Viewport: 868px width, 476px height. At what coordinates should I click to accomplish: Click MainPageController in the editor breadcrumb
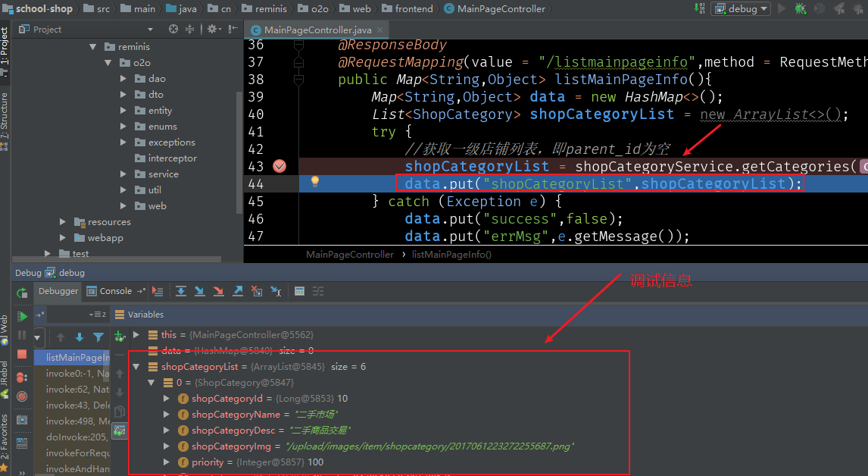tap(350, 255)
